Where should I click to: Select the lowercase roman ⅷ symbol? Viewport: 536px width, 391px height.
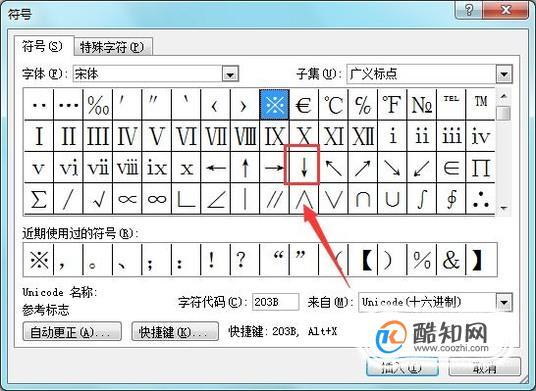tap(127, 167)
